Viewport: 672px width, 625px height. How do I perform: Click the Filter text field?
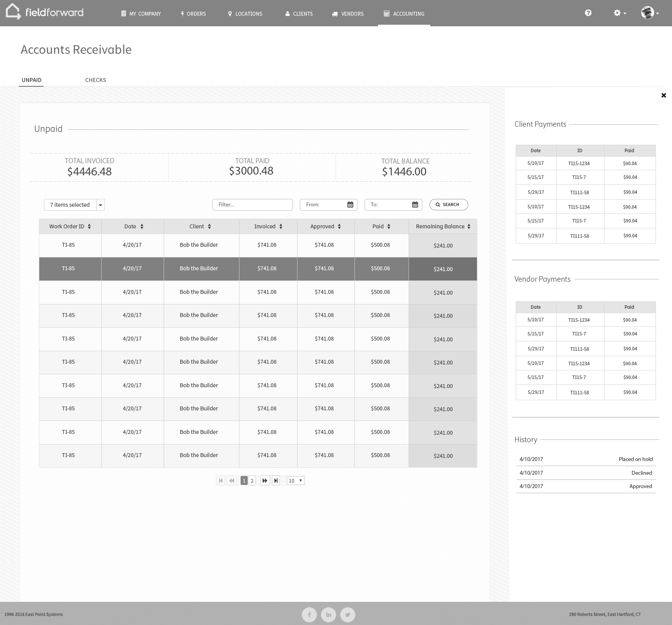tap(252, 205)
